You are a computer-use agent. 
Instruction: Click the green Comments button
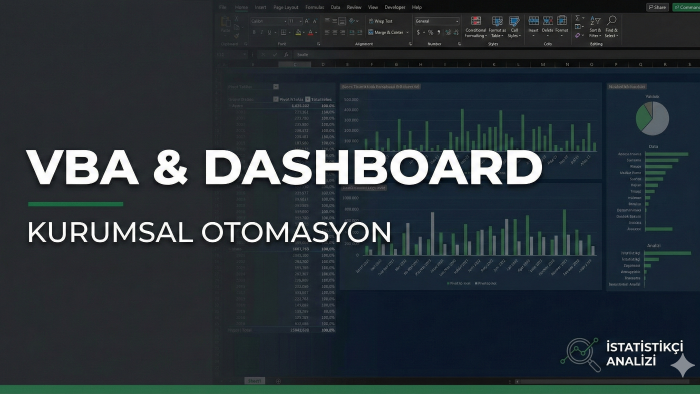pyautogui.click(x=686, y=7)
